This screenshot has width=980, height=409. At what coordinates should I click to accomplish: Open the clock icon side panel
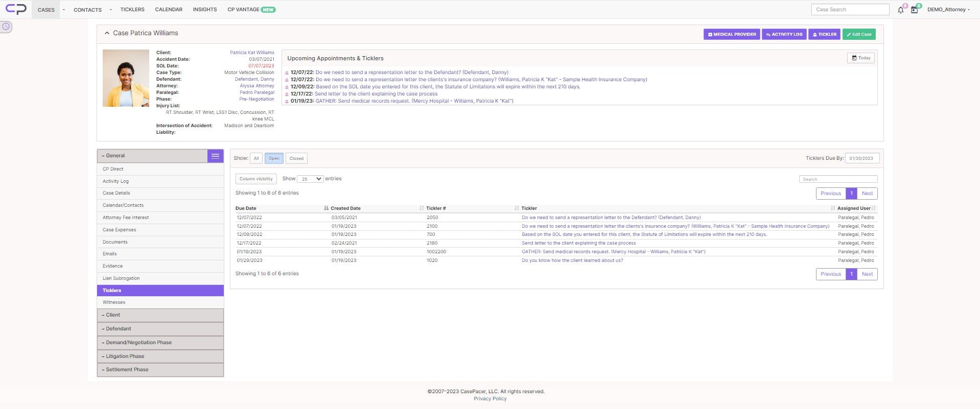tap(6, 27)
